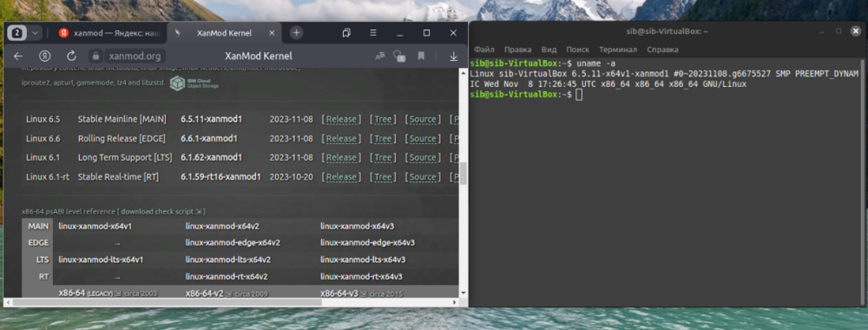Reload the xanmod.org page

[x=71, y=56]
